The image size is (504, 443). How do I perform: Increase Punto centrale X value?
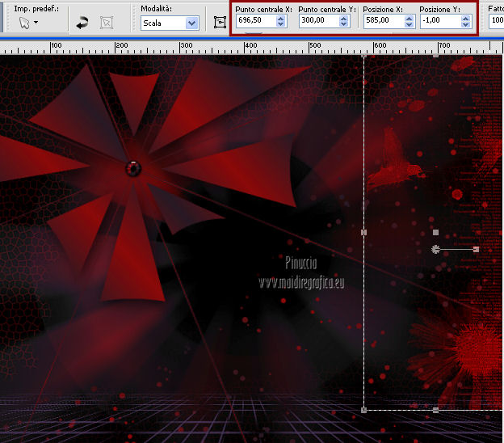(x=280, y=19)
